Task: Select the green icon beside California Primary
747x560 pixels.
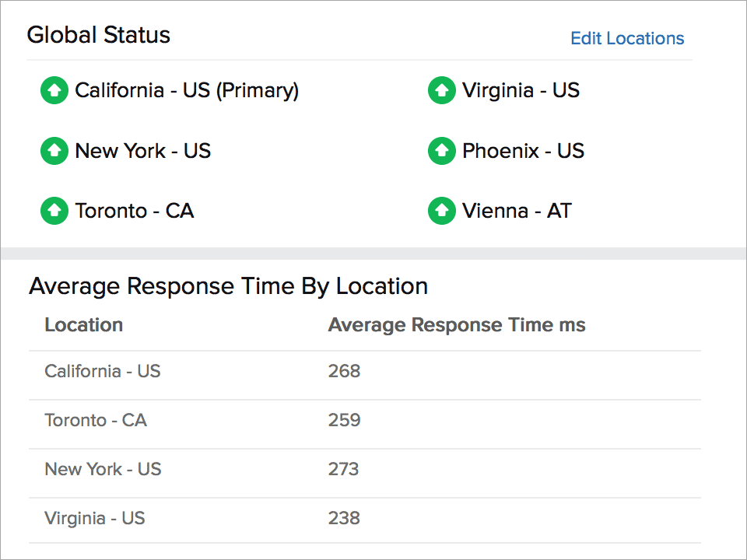Action: (54, 90)
